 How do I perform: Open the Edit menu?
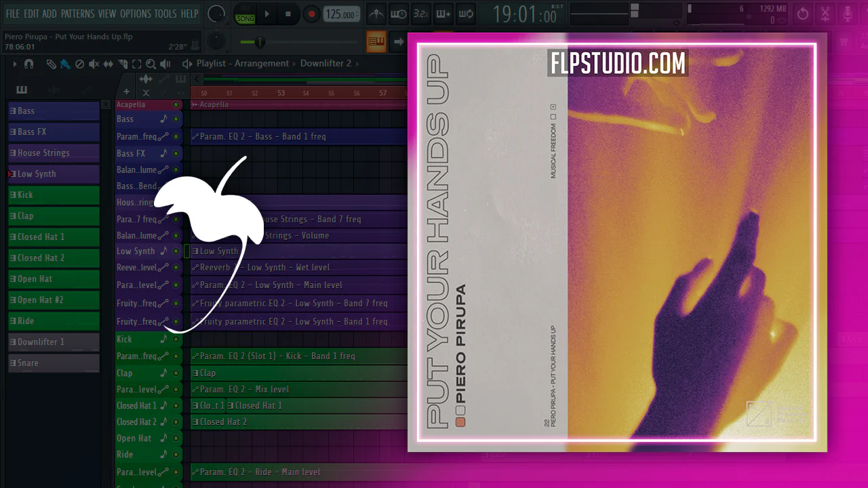click(x=31, y=14)
